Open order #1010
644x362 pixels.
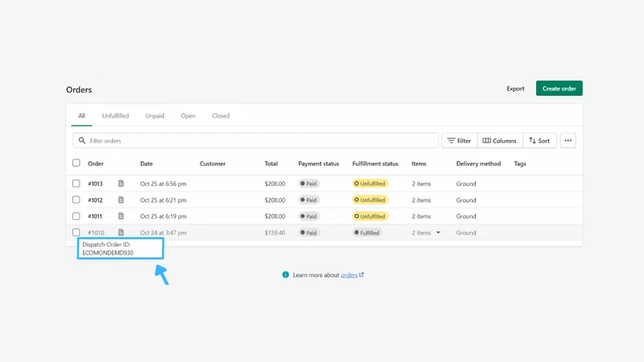(x=96, y=232)
